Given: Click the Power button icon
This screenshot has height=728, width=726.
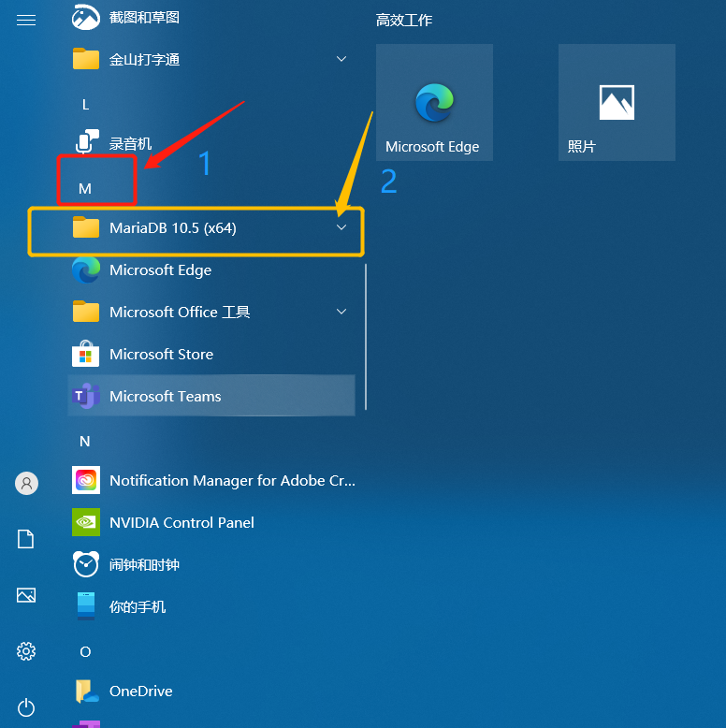Looking at the screenshot, I should [26, 707].
